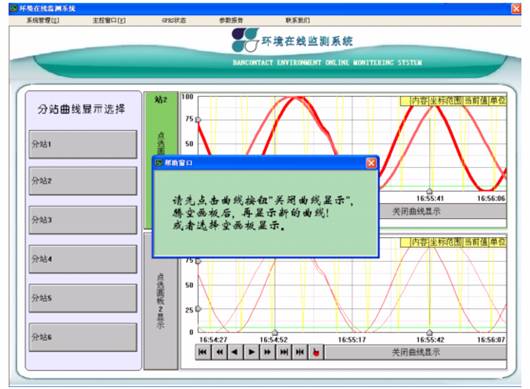
Task: Click the fast forward double-arrow button
Action: click(x=267, y=352)
